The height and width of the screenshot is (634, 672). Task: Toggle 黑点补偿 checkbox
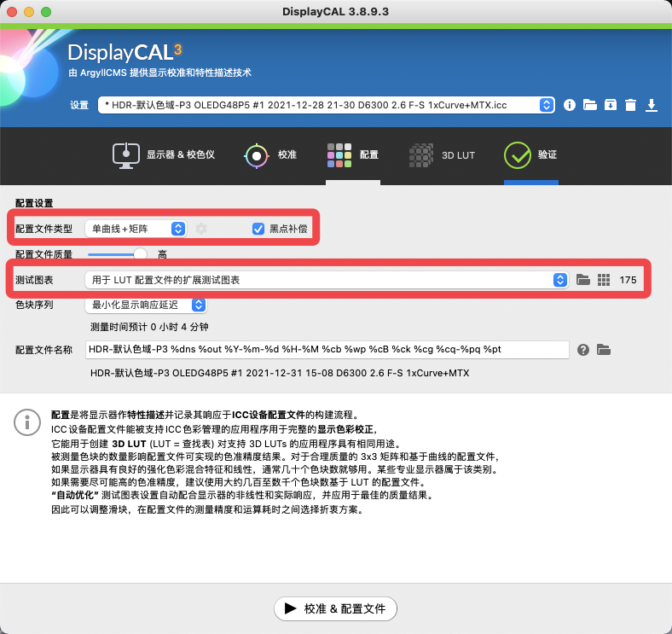pyautogui.click(x=258, y=229)
